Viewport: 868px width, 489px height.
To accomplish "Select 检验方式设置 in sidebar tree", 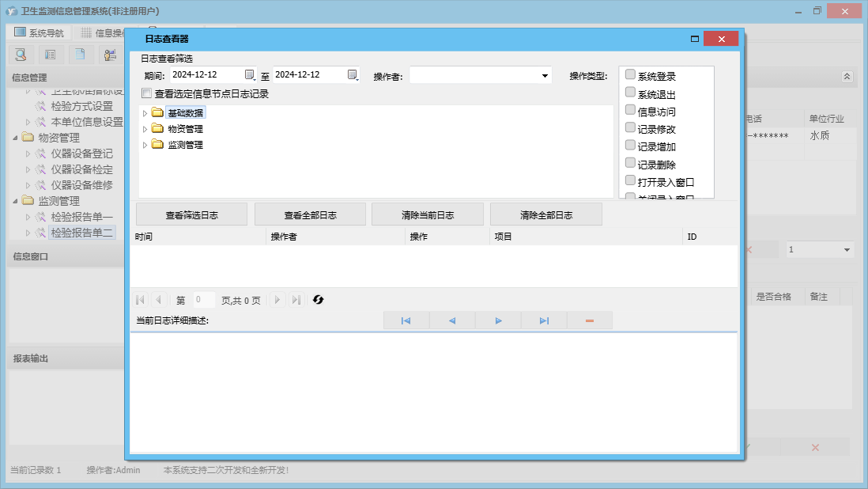I will 82,106.
